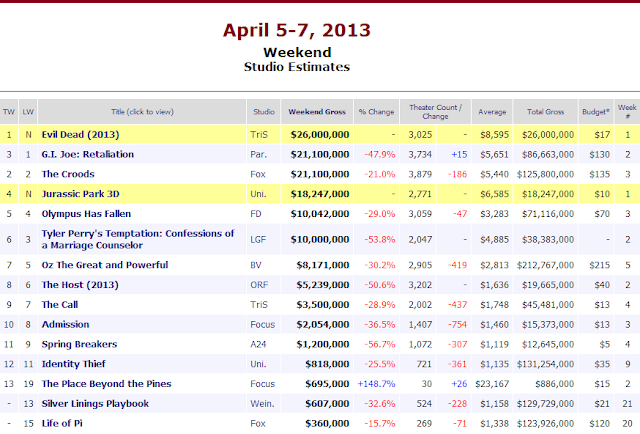
Task: Click Oz The Great and Powerful link
Action: [105, 265]
